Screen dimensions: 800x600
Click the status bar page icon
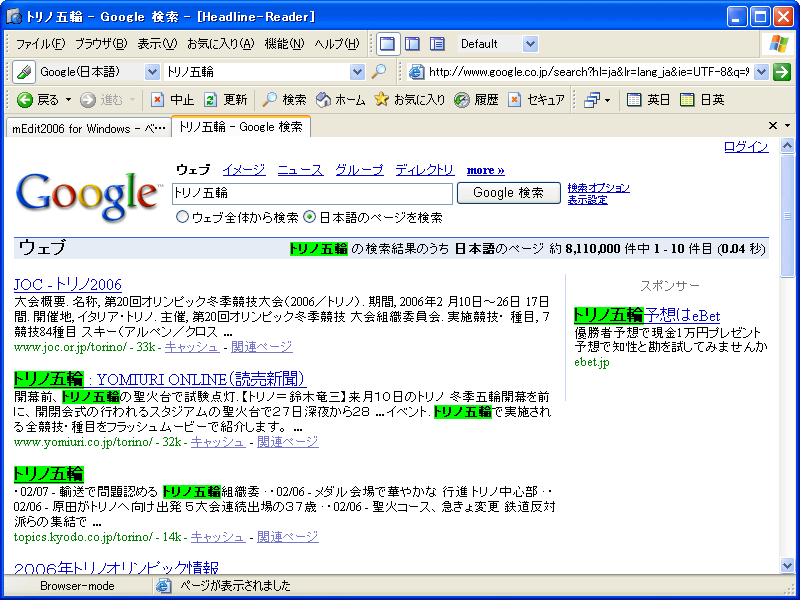(x=163, y=586)
